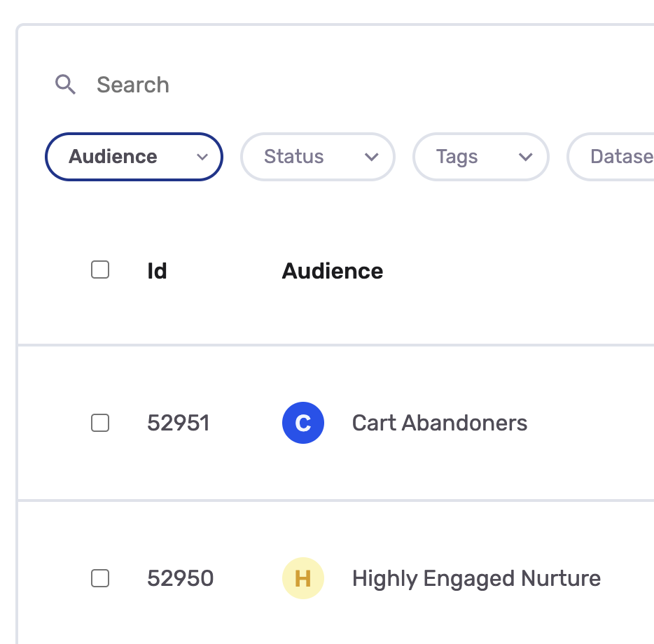Screen dimensions: 654x644
Task: Click the blue C avatar icon
Action: [x=302, y=423]
